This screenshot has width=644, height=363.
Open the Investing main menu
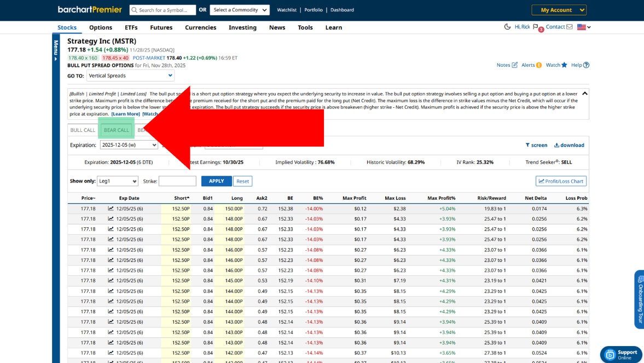[242, 27]
